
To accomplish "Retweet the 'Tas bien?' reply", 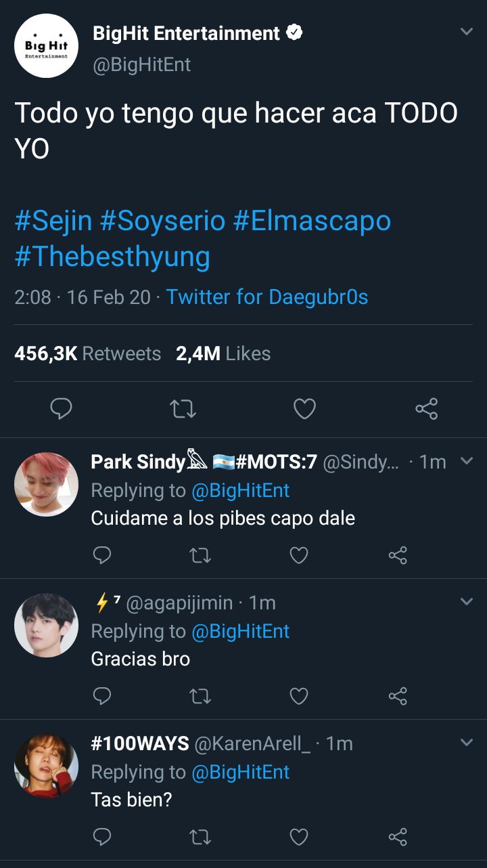I will [200, 838].
